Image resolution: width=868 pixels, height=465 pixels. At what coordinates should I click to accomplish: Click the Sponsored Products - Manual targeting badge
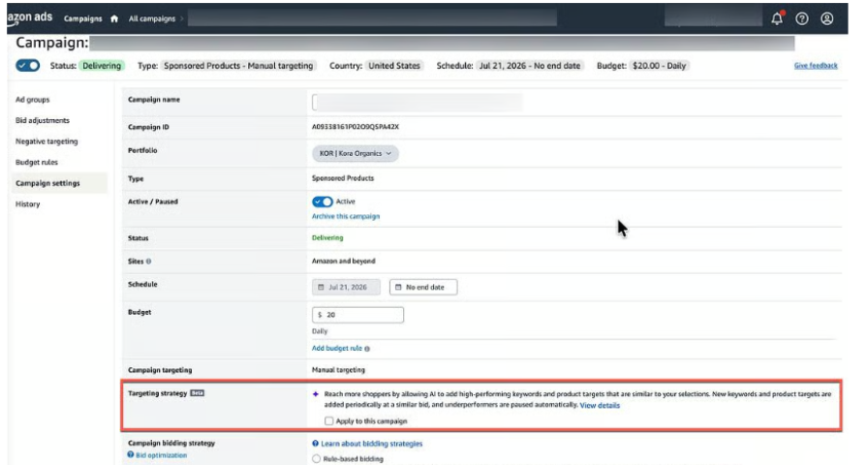click(238, 66)
